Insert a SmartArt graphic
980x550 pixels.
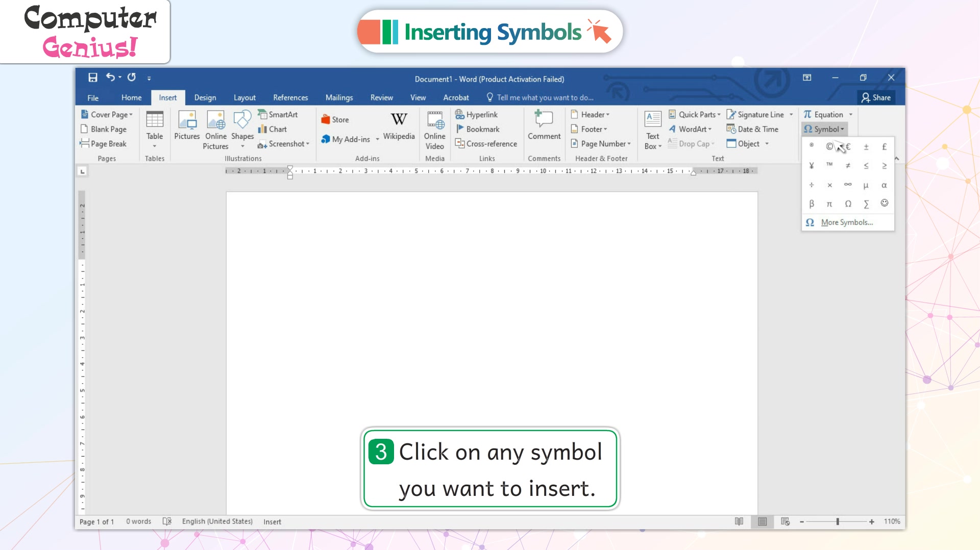278,115
